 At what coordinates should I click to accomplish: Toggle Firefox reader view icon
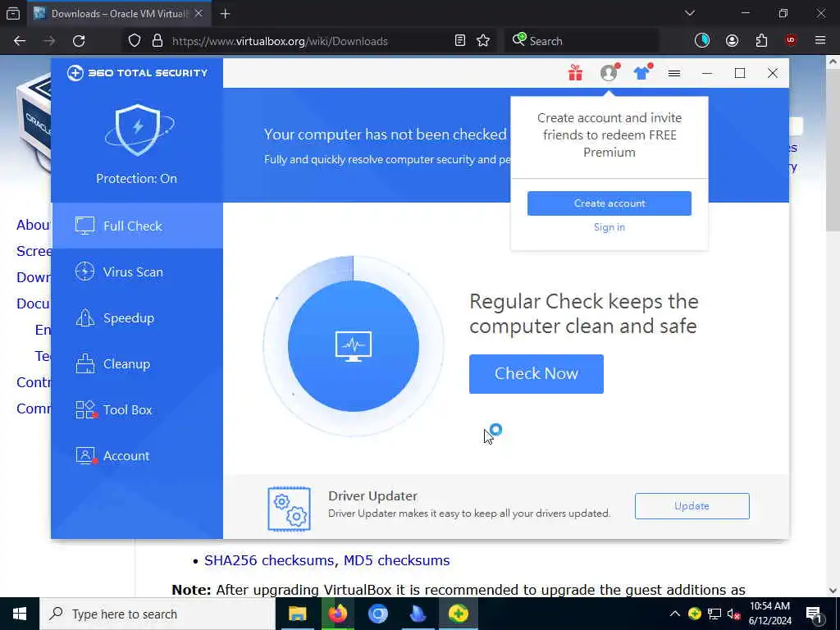tap(459, 41)
